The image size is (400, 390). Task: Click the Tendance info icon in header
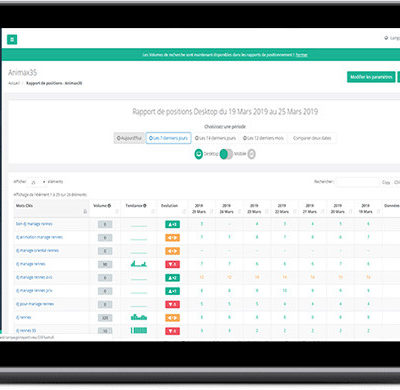(145, 206)
